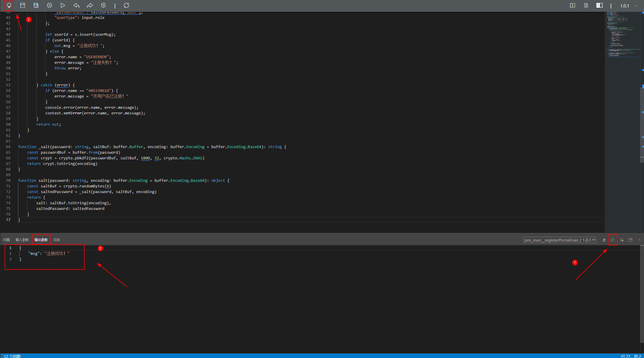Click the 'saltedPassword: saltedPassword' line

70,208
